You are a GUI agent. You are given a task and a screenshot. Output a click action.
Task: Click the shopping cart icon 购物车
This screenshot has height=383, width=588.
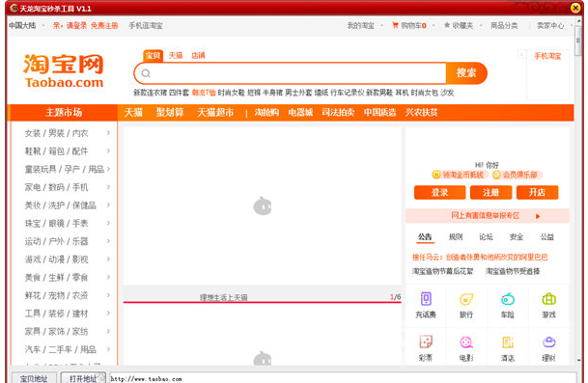click(395, 25)
